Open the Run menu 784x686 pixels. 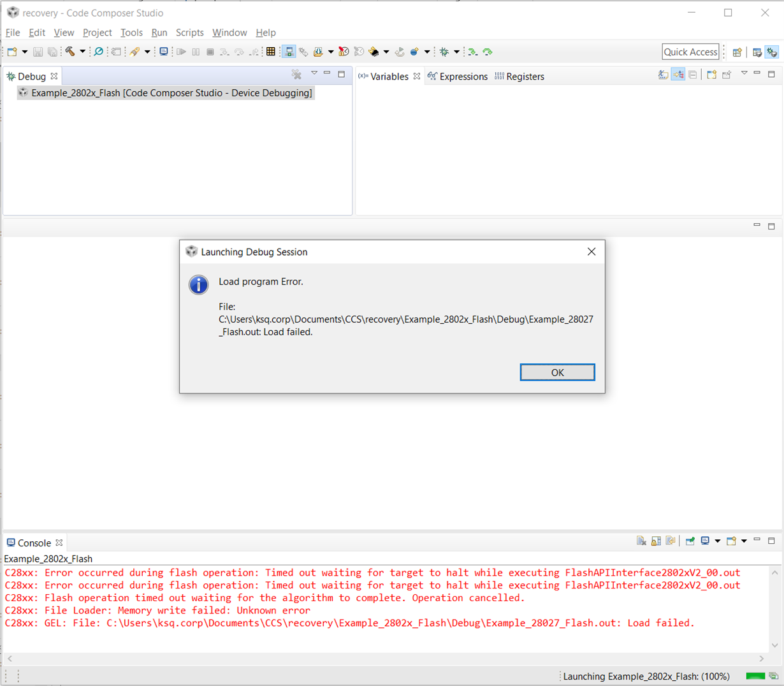(x=159, y=33)
